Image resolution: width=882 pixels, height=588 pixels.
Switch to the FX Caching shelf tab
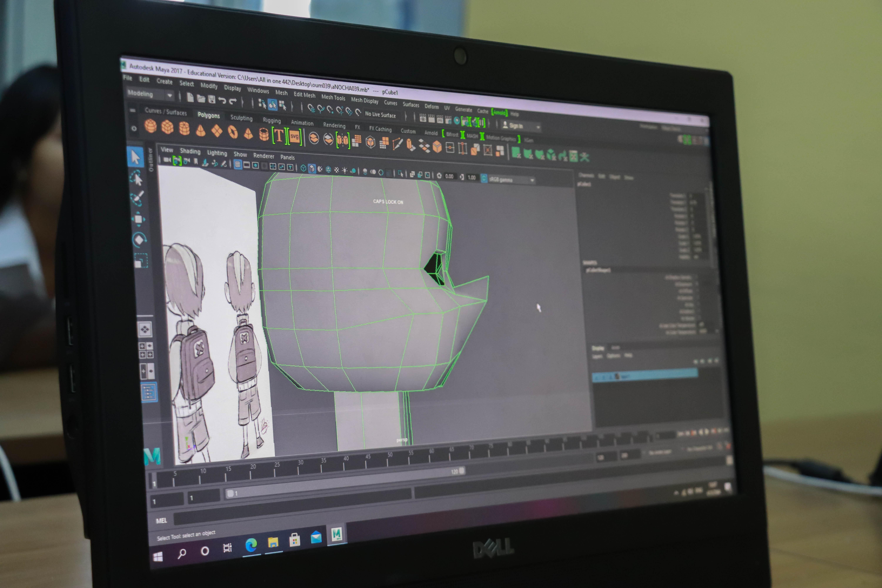380,129
